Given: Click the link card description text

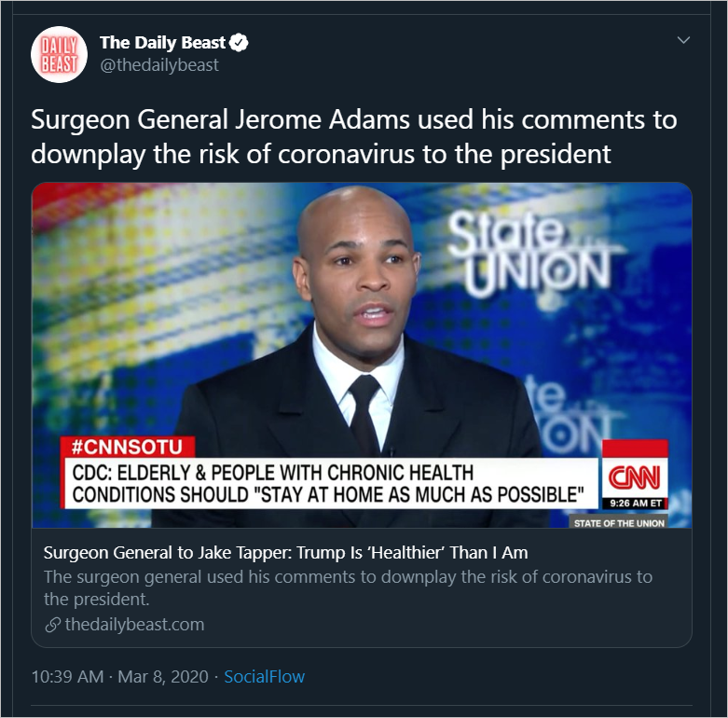Looking at the screenshot, I should (348, 587).
